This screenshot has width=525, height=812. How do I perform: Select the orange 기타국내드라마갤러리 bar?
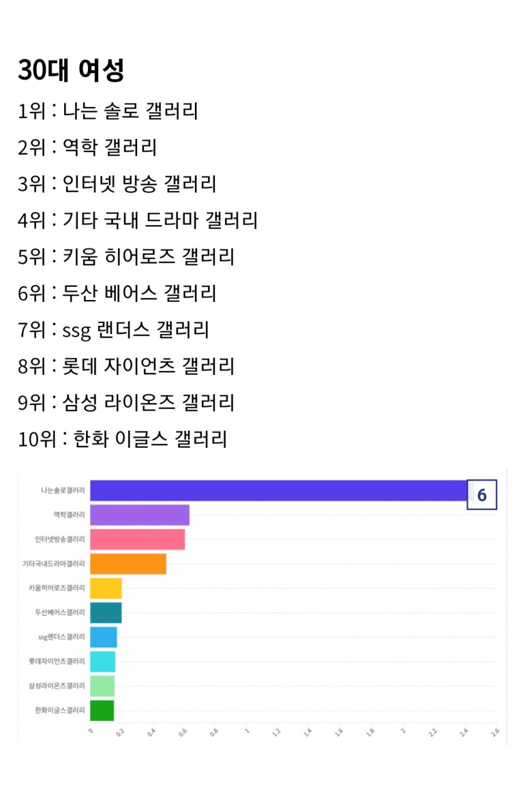pos(128,564)
